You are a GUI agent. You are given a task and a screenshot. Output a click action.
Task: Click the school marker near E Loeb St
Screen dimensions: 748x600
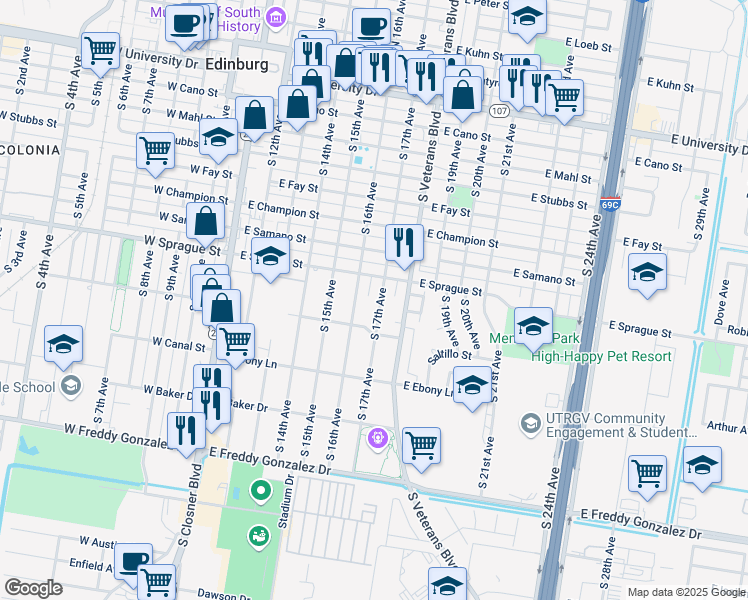pyautogui.click(x=527, y=18)
